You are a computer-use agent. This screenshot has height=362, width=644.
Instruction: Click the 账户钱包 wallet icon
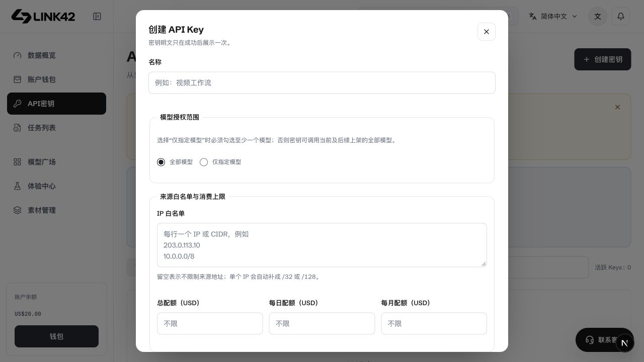[x=18, y=79]
